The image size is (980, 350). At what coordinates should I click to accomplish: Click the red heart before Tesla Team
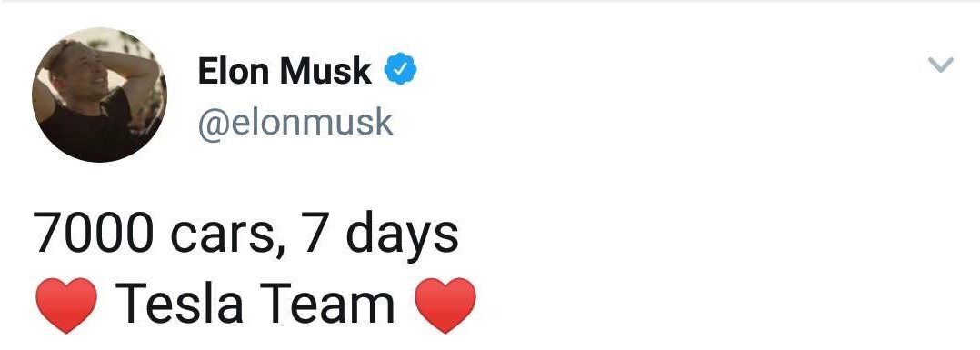pos(66,305)
